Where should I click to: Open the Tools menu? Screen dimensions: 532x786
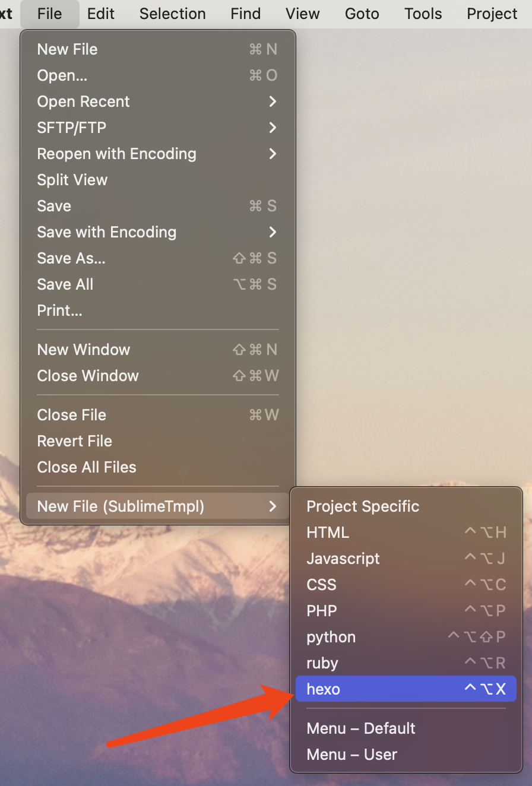point(423,14)
